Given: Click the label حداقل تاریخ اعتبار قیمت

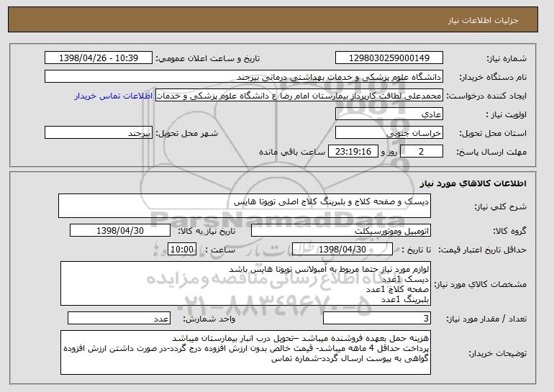Looking at the screenshot, I should pyautogui.click(x=483, y=250).
